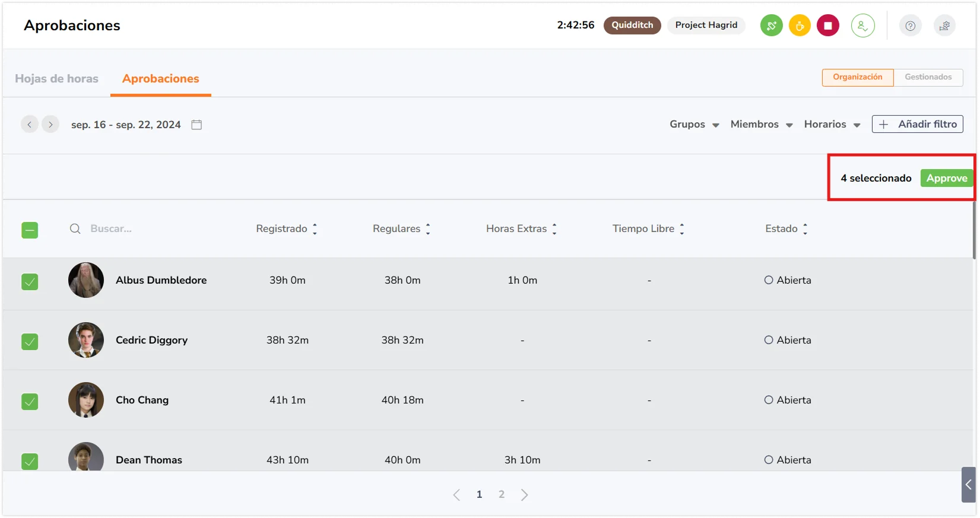Click the 4 seleccionado label
This screenshot has width=980, height=518.
point(876,178)
